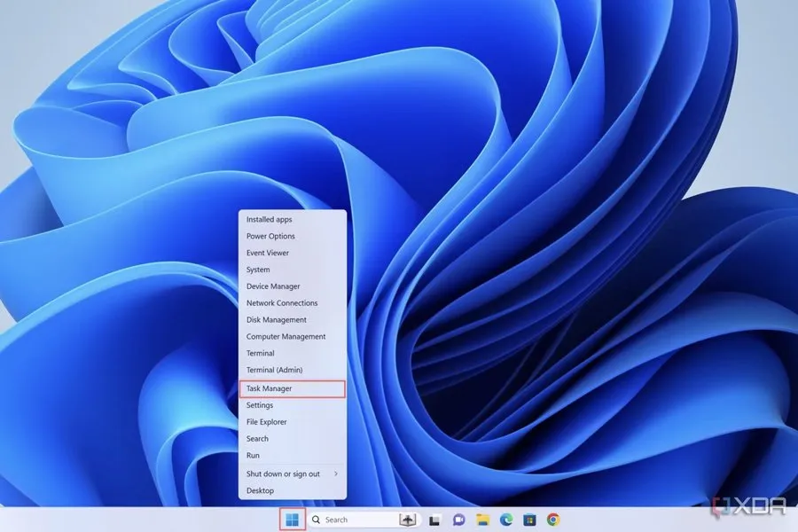The width and height of the screenshot is (798, 532).
Task: Select Run from the context menu
Action: tap(254, 455)
